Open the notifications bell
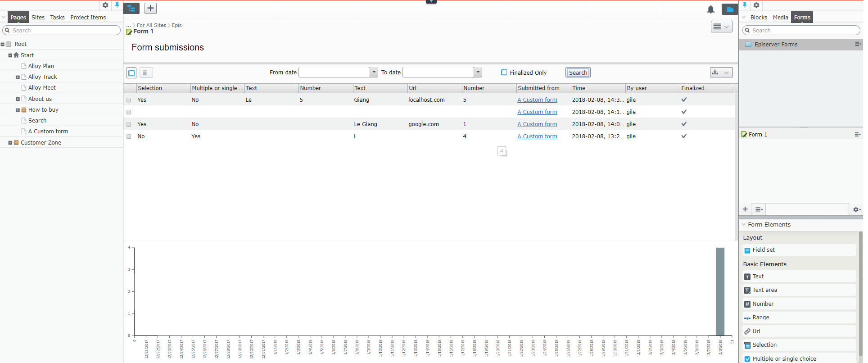 pyautogui.click(x=710, y=9)
